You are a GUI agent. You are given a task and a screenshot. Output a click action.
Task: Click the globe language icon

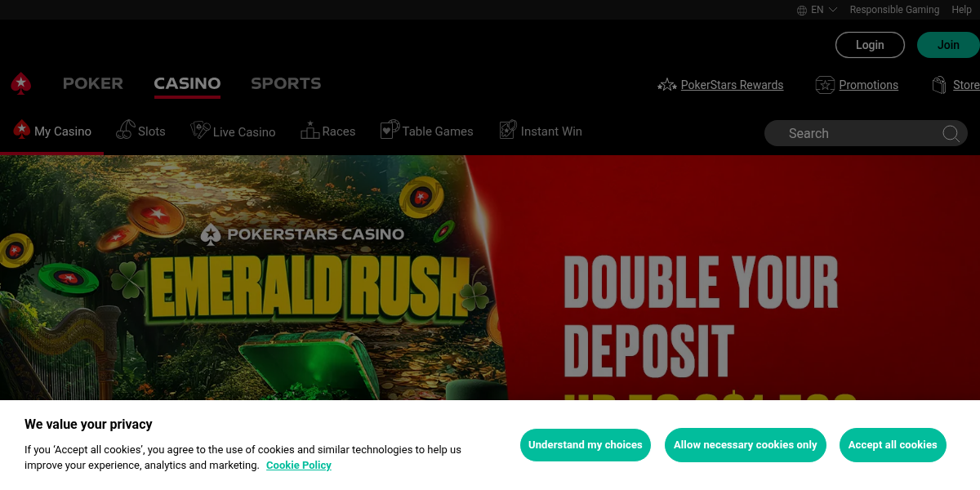pyautogui.click(x=802, y=10)
